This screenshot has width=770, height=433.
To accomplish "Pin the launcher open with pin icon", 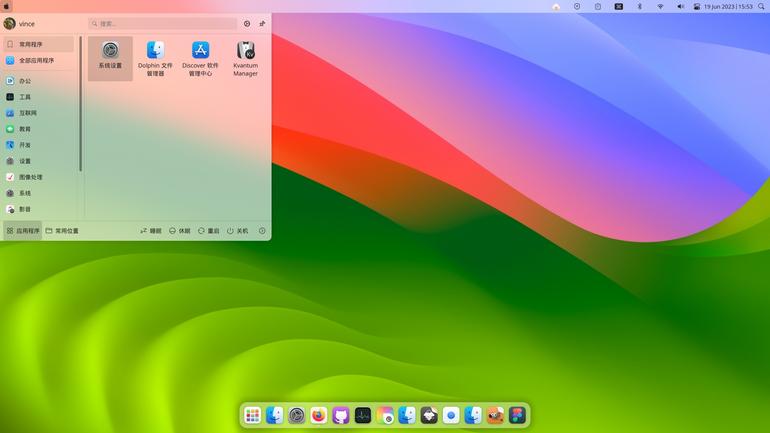I will pos(262,24).
